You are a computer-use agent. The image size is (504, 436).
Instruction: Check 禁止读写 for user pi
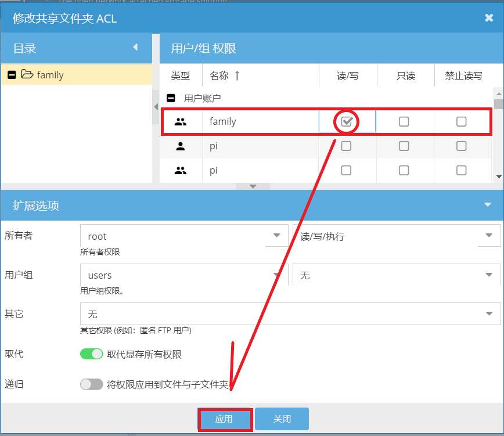tap(461, 146)
